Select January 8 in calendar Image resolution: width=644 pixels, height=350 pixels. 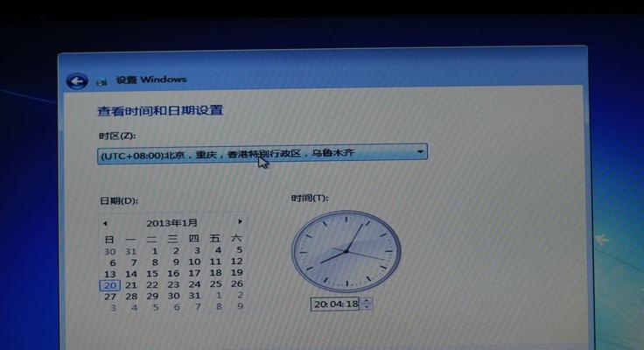[x=155, y=262]
